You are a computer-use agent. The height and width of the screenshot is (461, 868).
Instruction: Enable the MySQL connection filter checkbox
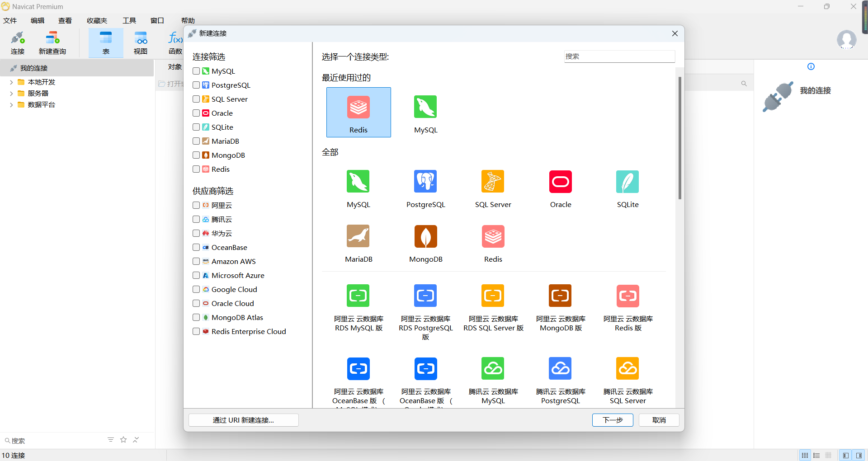[196, 71]
